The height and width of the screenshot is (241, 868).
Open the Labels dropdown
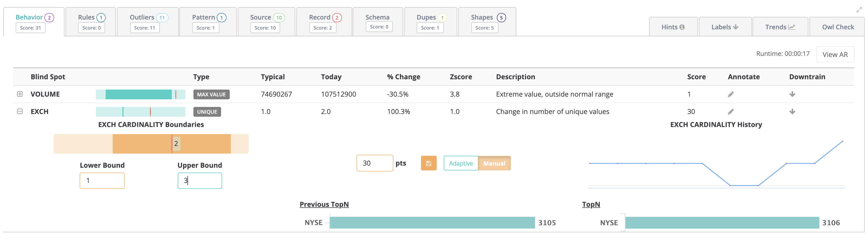point(725,27)
